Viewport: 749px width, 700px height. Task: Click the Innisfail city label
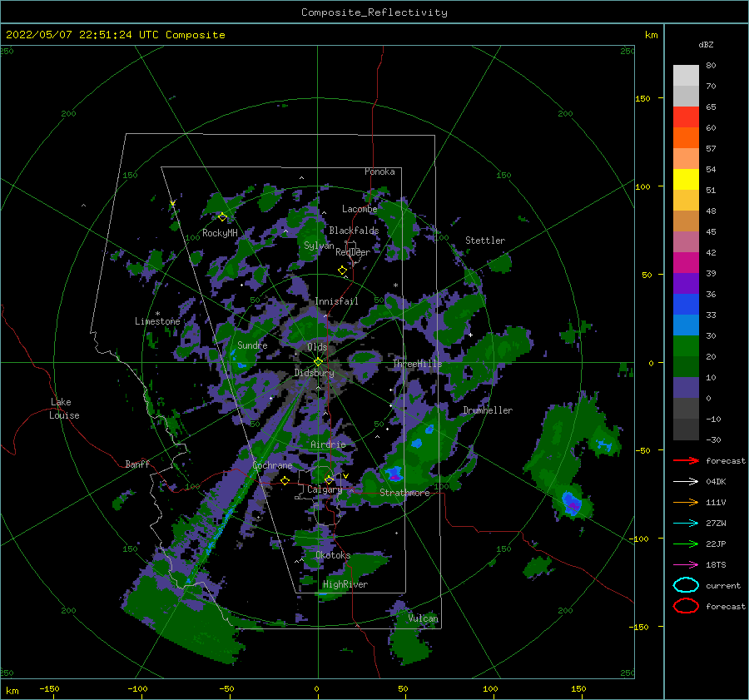coord(336,301)
